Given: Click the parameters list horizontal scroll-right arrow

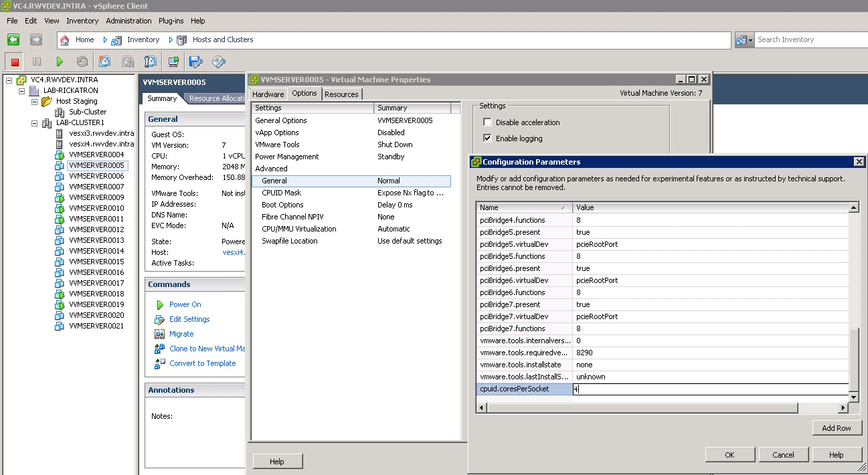Looking at the screenshot, I should tap(843, 407).
